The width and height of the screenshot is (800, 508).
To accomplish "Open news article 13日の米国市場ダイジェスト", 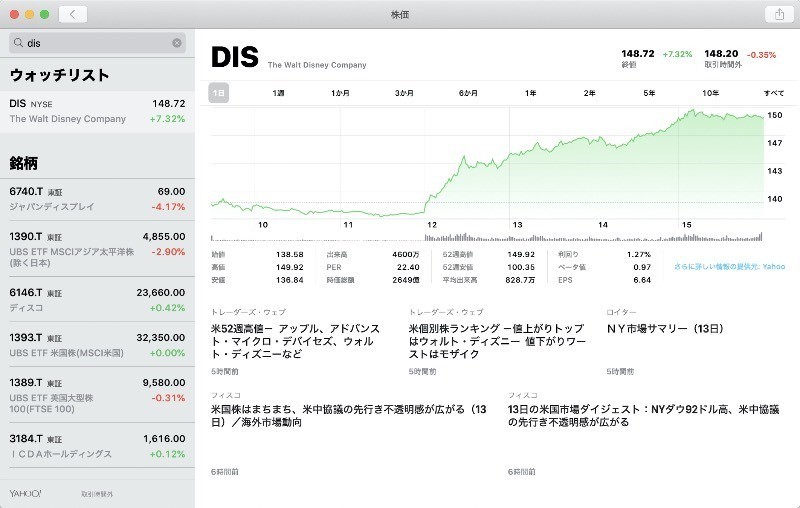I will 643,416.
